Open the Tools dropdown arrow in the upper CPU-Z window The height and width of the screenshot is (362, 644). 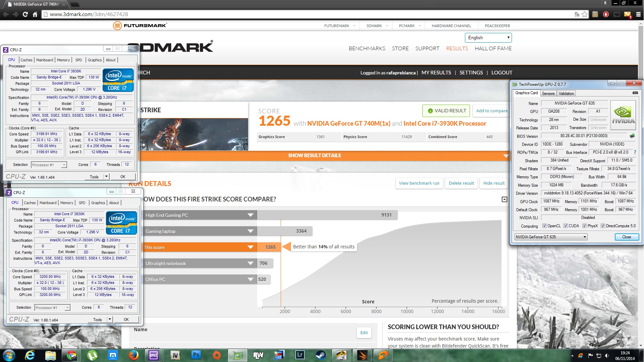[106, 177]
